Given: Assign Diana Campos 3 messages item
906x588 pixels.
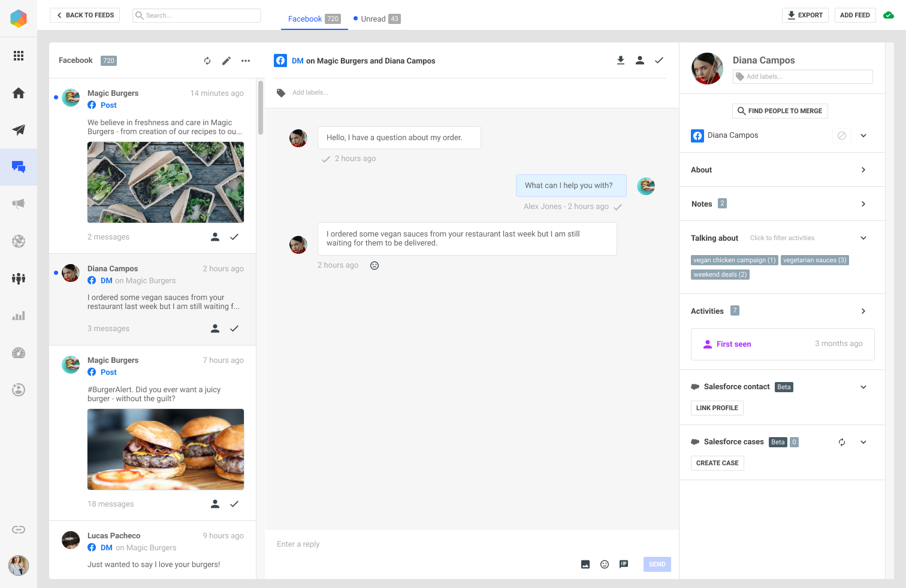Looking at the screenshot, I should [215, 329].
